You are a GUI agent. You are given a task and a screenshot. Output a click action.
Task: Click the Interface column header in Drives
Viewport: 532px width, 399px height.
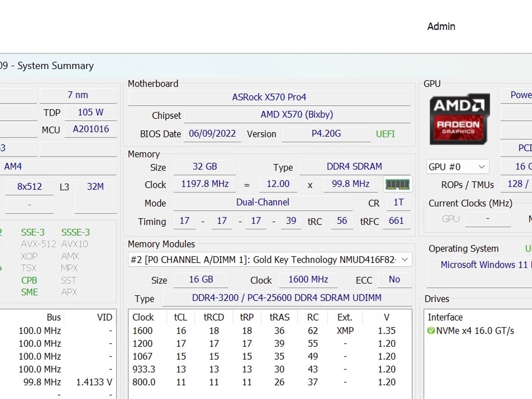pos(445,317)
